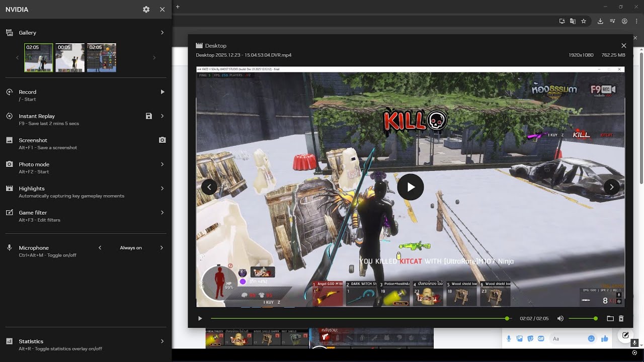
Task: Open NVIDIA overlay settings gear
Action: pyautogui.click(x=146, y=10)
